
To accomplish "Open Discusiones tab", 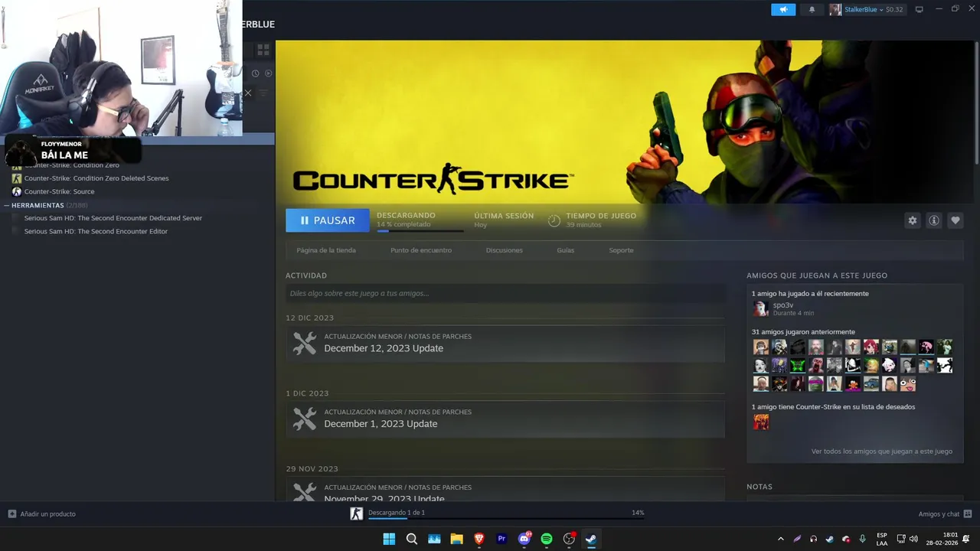I will (505, 250).
